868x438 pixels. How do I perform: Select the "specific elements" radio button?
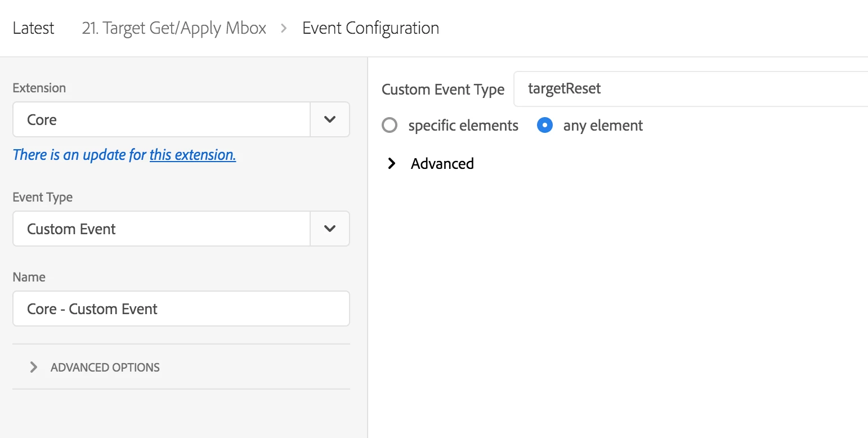390,125
